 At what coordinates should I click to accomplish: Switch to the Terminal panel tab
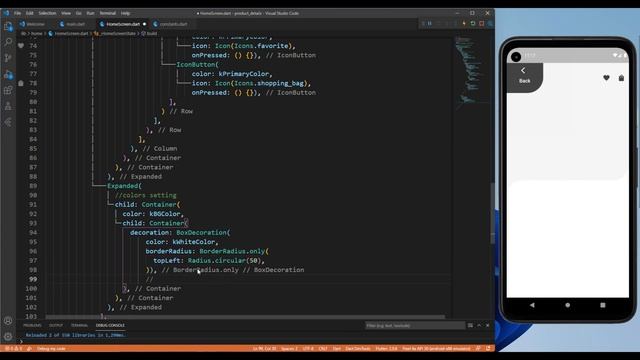click(x=79, y=325)
